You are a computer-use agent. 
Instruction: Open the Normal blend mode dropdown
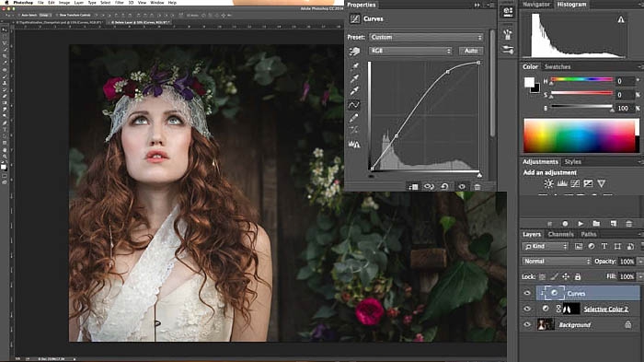coord(557,262)
